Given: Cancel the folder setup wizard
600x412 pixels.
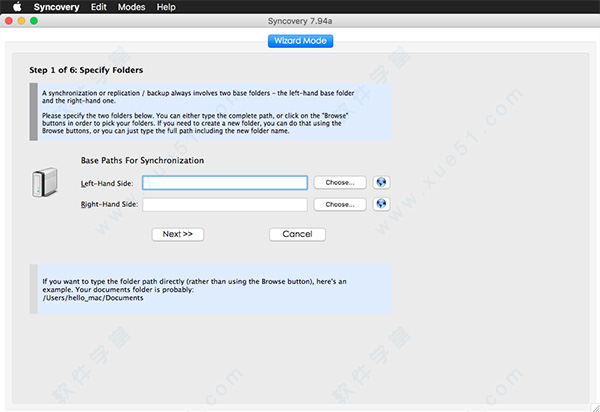Looking at the screenshot, I should pyautogui.click(x=297, y=234).
